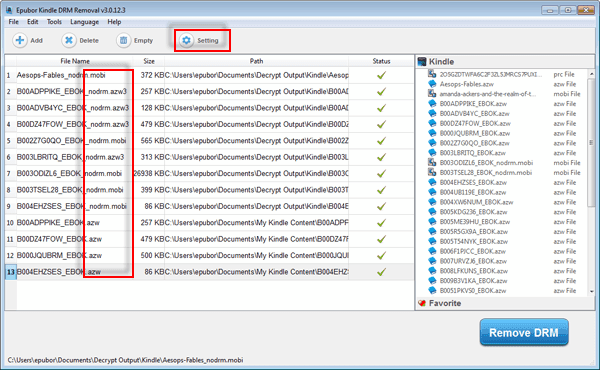Click icon beside 2O5GZDTWFA6C2F3ZL5JMRCS7PUXI prc file
Image resolution: width=600 pixels, height=370 pixels.
pos(432,74)
